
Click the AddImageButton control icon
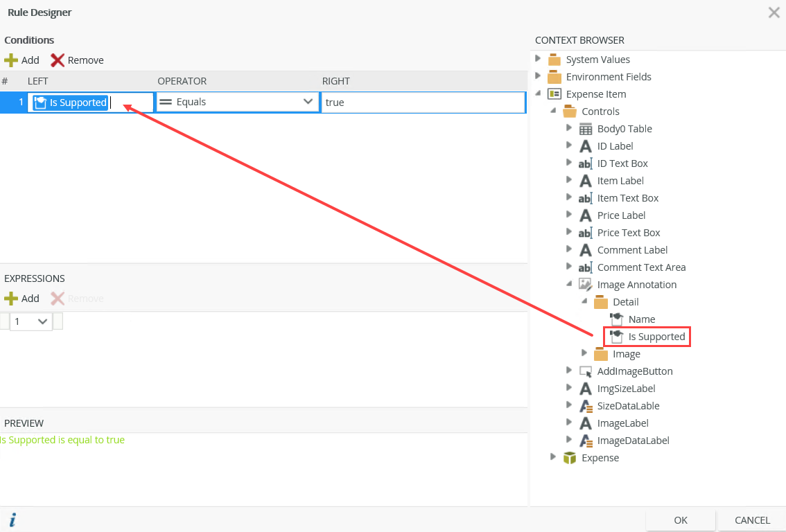click(585, 371)
